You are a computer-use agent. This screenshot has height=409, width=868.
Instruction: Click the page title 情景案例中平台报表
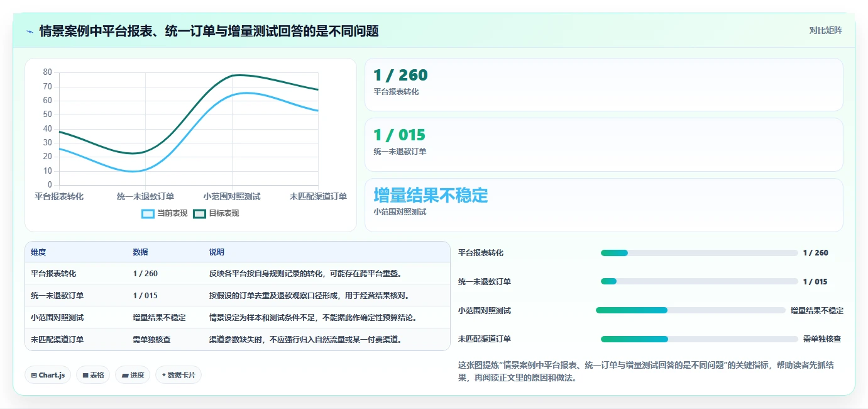point(209,31)
